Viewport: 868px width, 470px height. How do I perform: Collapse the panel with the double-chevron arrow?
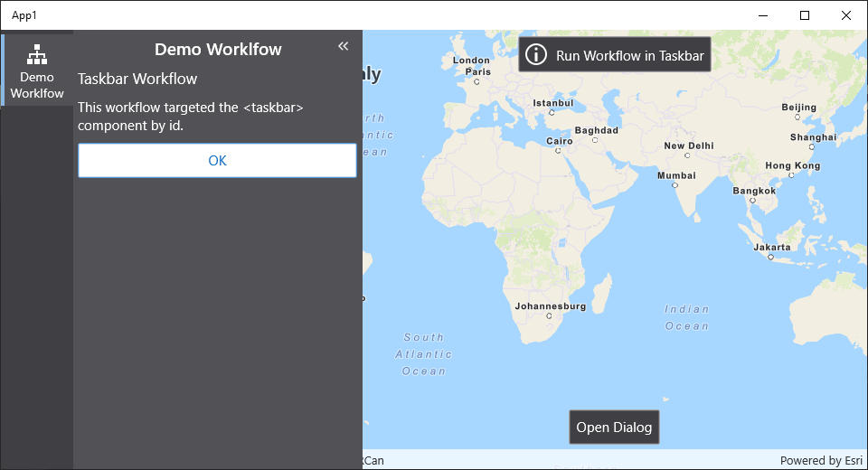pos(343,46)
